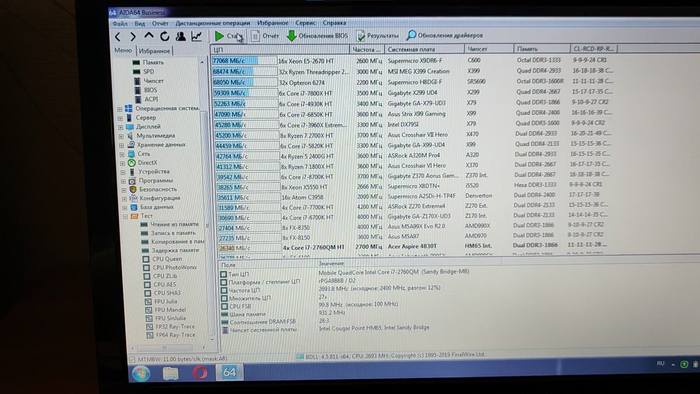Click the Системная плата column header
Viewport: 700px width, 394px height.
click(424, 49)
